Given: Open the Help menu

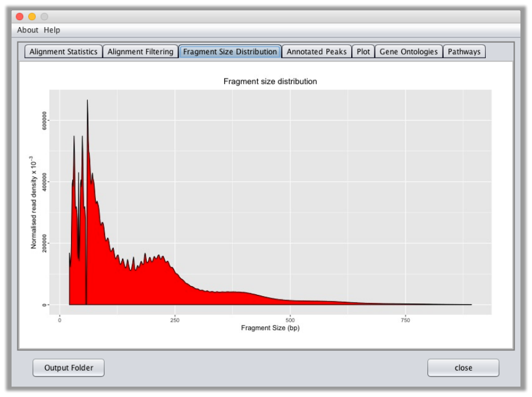Looking at the screenshot, I should (x=52, y=30).
